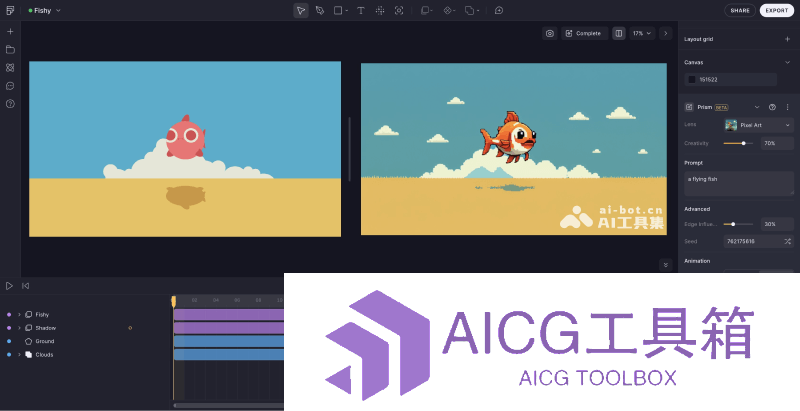Click the double chevron collapse button below canvas
800x411 pixels.
point(665,265)
